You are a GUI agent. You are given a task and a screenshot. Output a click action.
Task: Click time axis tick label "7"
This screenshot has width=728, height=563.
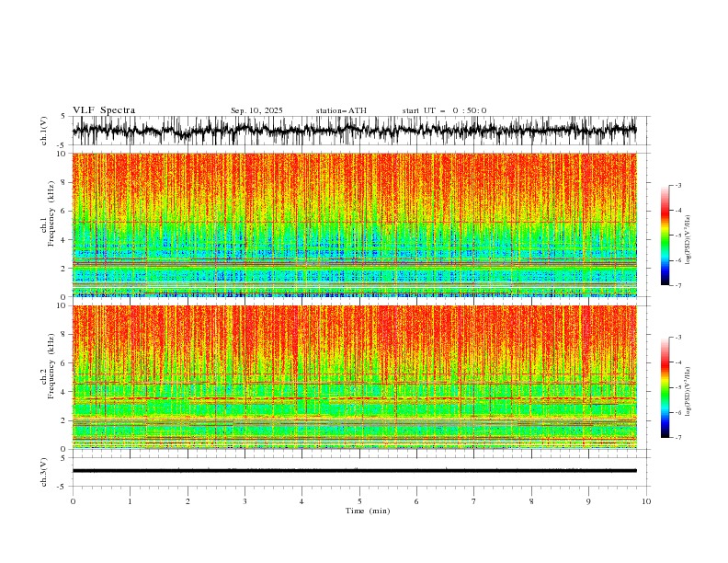coord(474,501)
